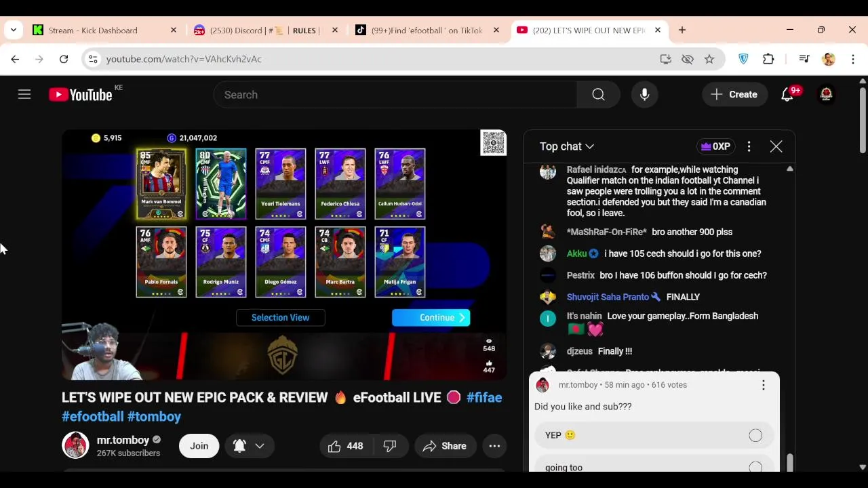The image size is (868, 488).
Task: Share the video
Action: (445, 446)
